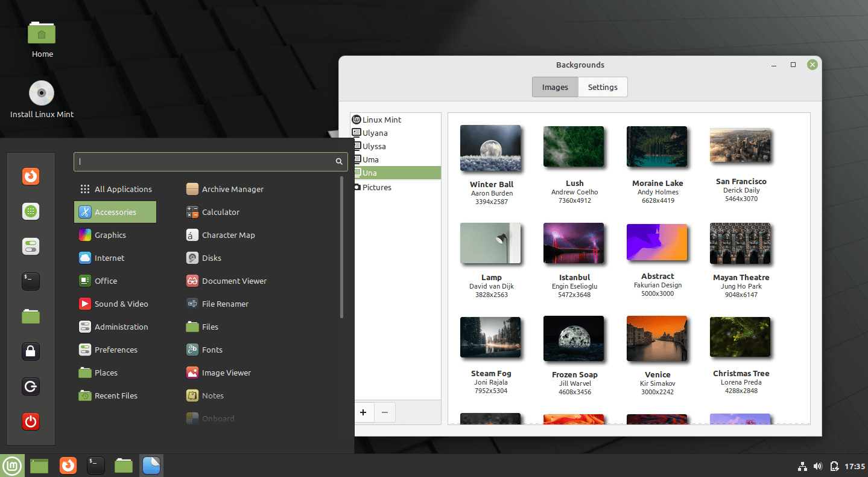Open the Recent Files category

point(115,395)
